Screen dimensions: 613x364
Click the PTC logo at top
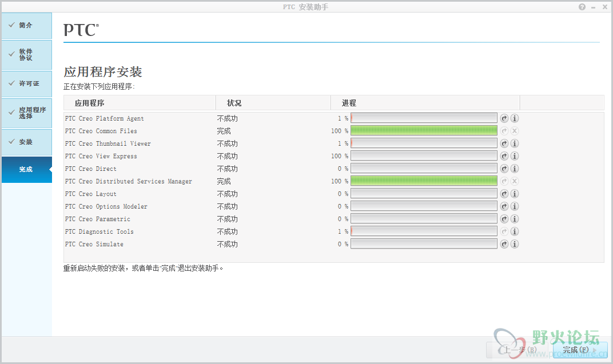click(81, 30)
